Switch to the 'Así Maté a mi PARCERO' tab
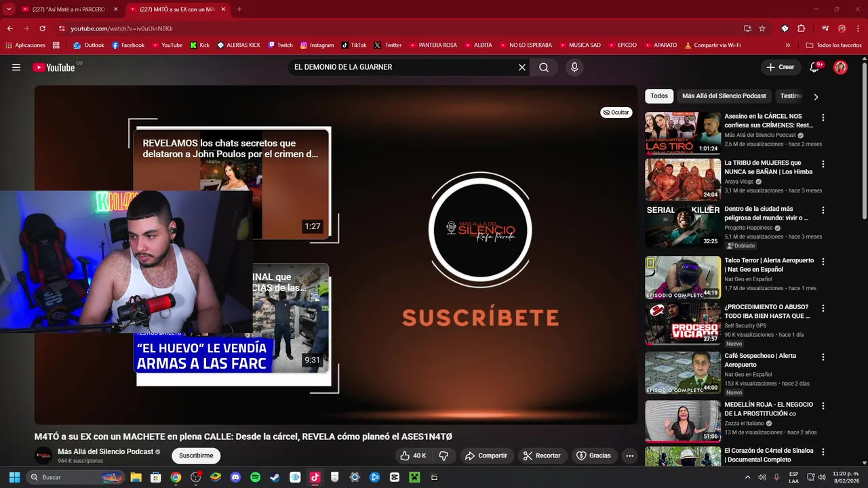Image resolution: width=868 pixels, height=488 pixels. pos(70,9)
